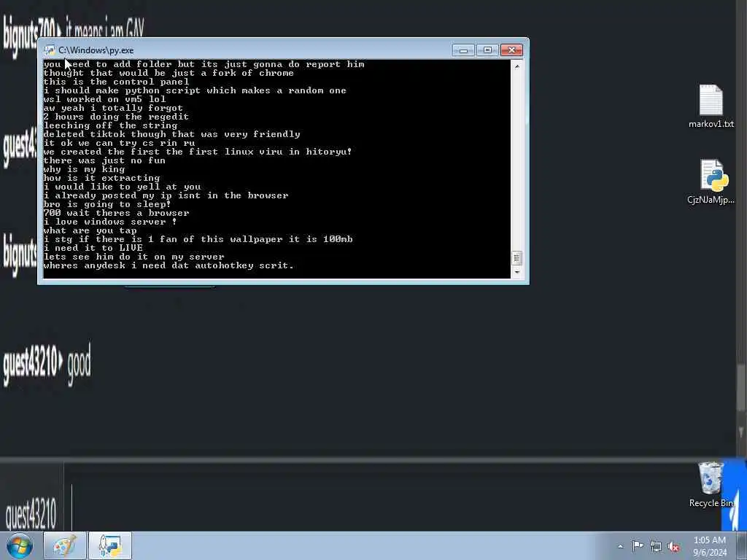
Task: Click line 'why is my king'
Action: point(85,169)
